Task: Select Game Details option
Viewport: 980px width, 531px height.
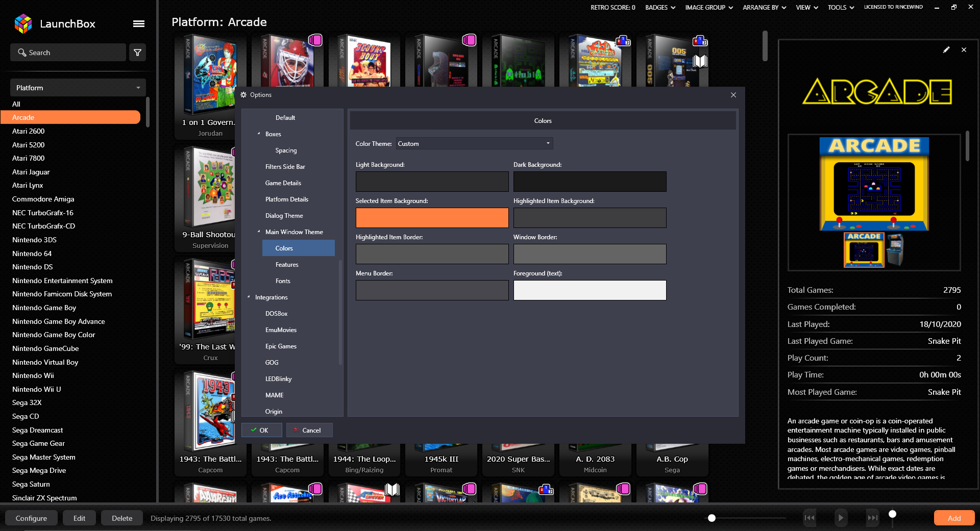Action: pyautogui.click(x=283, y=183)
